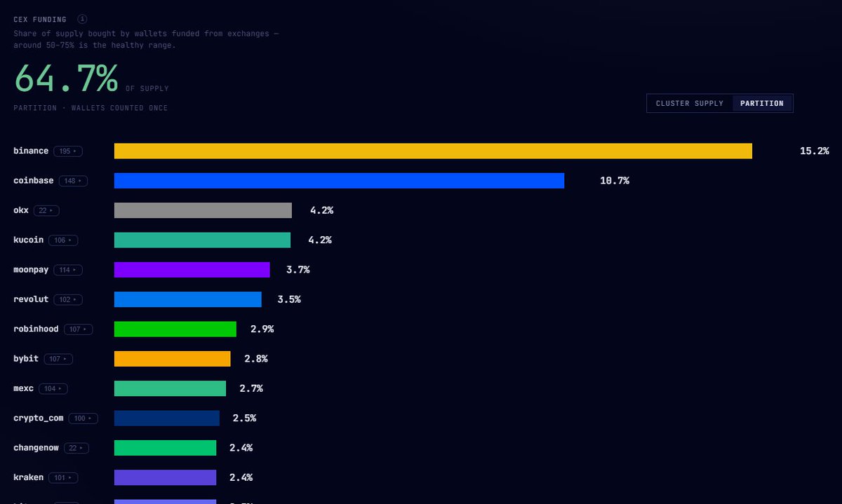The height and width of the screenshot is (504, 842).
Task: Expand kraken 101 wallets badge
Action: click(63, 477)
